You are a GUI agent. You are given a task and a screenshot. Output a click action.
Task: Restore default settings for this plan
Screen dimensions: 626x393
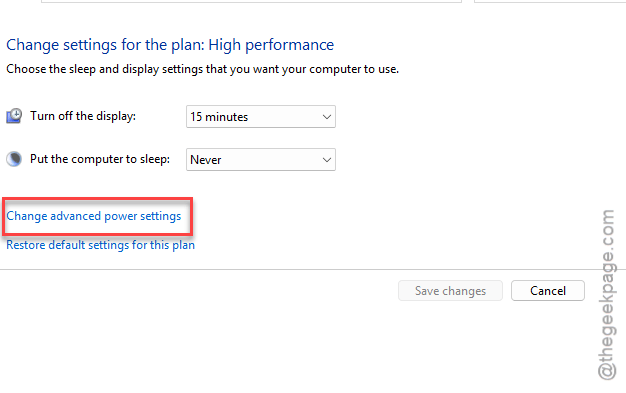tap(101, 245)
